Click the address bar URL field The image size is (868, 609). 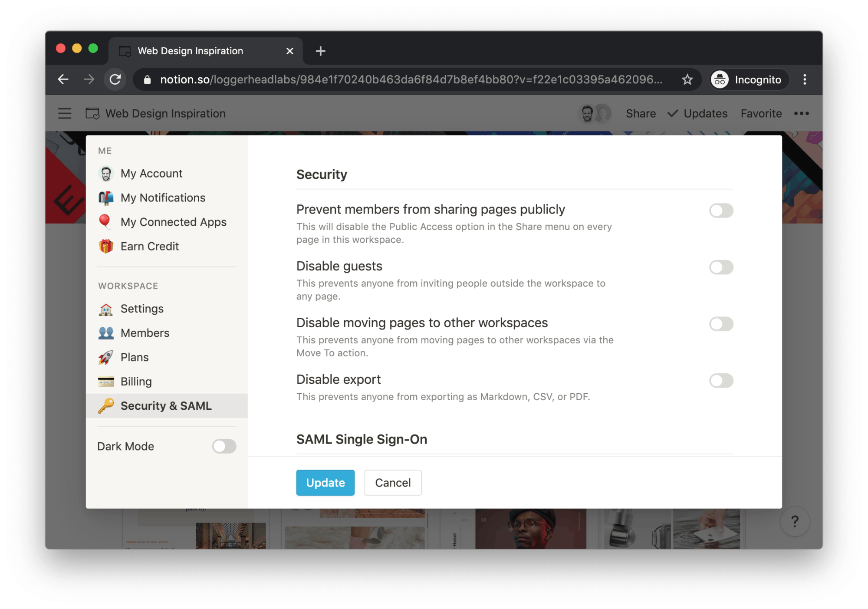point(410,79)
